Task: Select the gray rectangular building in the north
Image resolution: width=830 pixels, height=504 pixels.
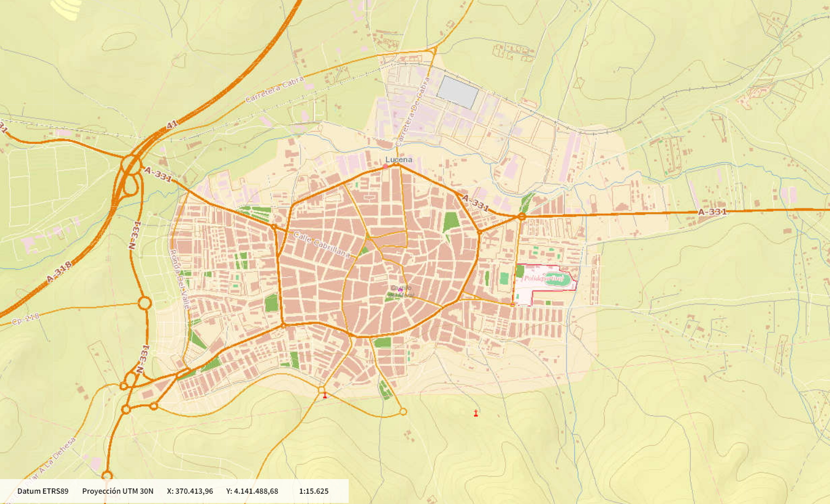Action: (458, 92)
